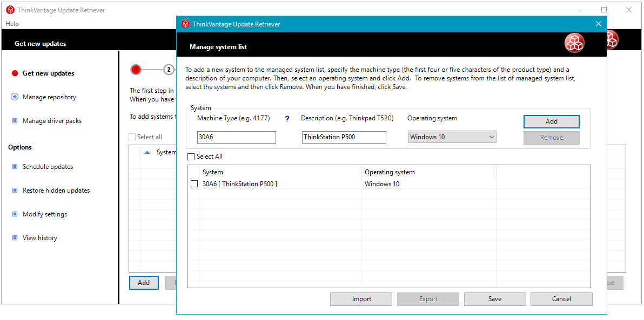This screenshot has height=320, width=644.
Task: Click step 2 on the progress indicator
Action: coord(168,70)
